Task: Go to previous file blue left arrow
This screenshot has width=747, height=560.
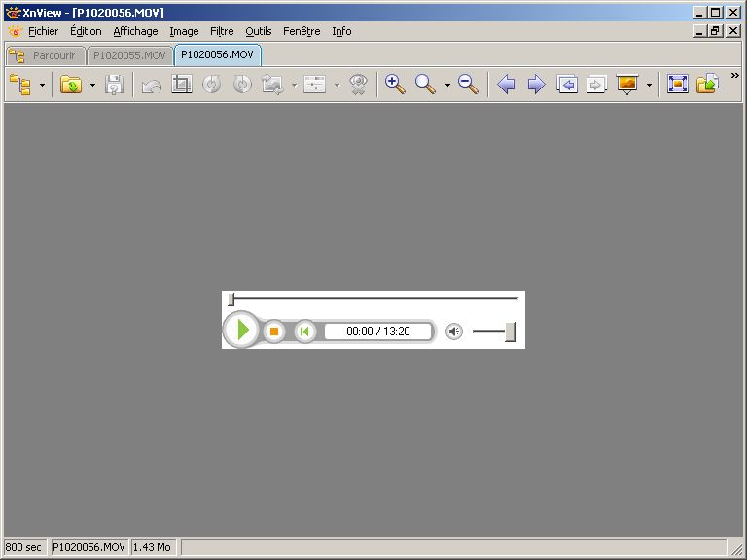Action: [x=506, y=85]
